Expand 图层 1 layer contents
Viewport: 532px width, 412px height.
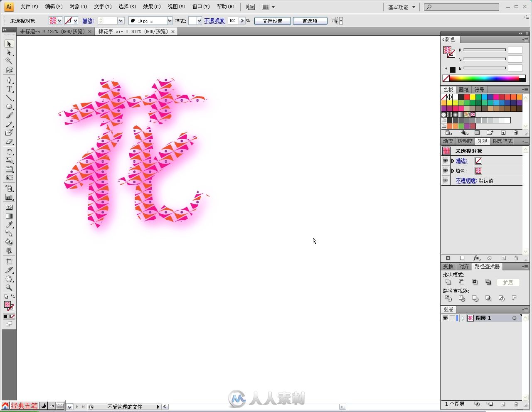[463, 318]
